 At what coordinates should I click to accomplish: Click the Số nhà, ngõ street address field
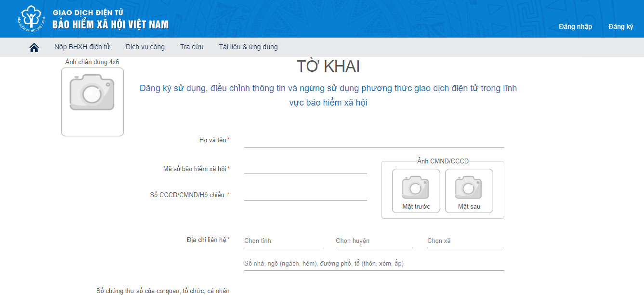pyautogui.click(x=374, y=264)
